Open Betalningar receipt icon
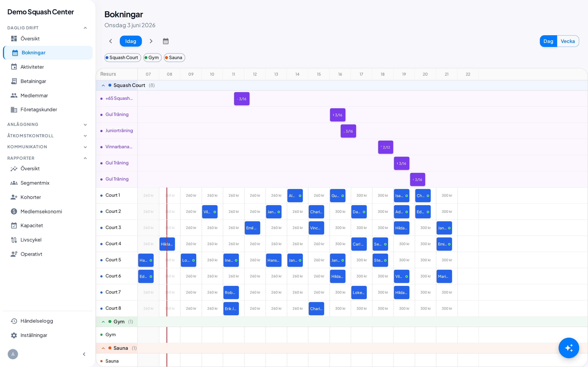The image size is (588, 367). tap(14, 81)
